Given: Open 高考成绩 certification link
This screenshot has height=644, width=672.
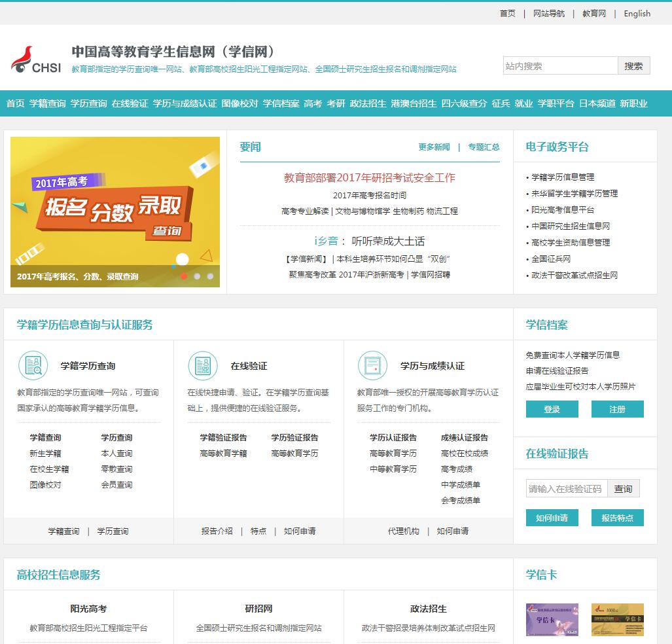Looking at the screenshot, I should pos(457,469).
